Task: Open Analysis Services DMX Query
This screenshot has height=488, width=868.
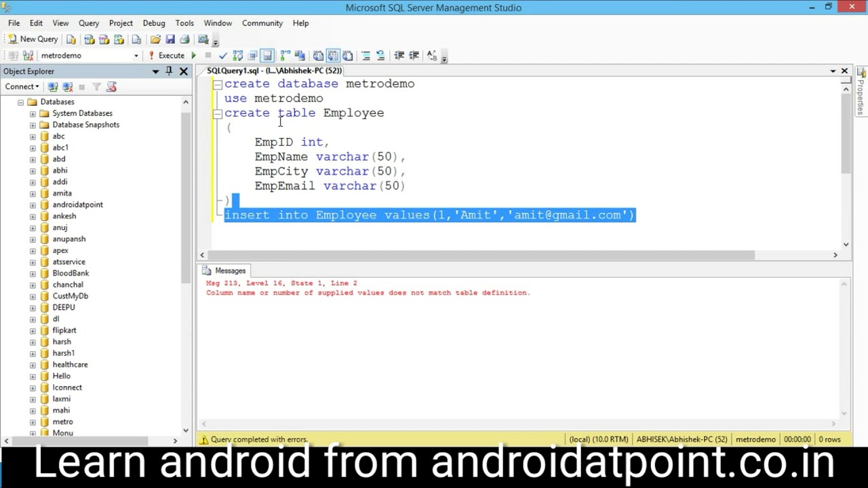Action: coord(104,39)
